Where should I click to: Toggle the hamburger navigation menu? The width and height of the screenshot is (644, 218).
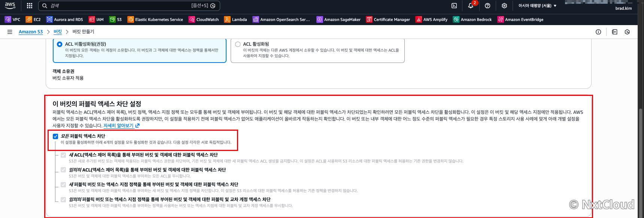pyautogui.click(x=10, y=32)
